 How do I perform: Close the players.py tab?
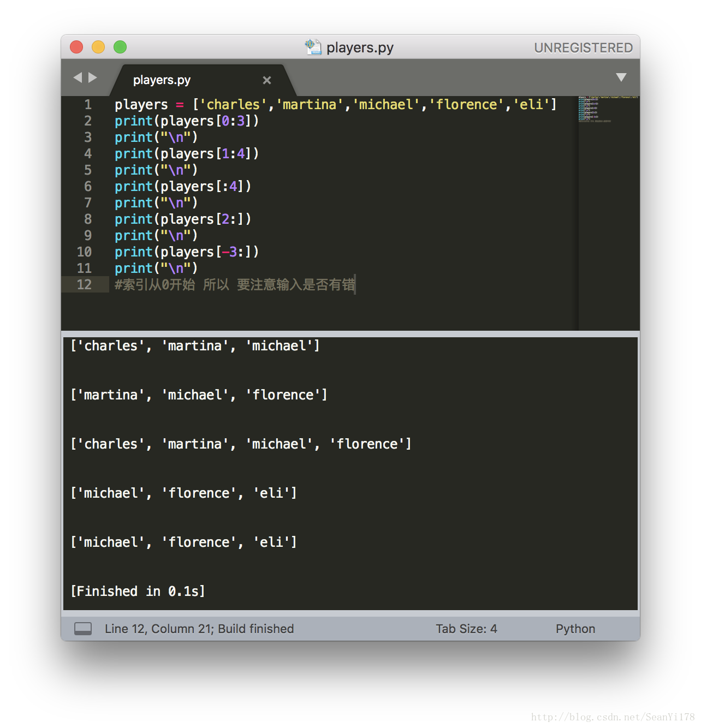click(x=267, y=80)
